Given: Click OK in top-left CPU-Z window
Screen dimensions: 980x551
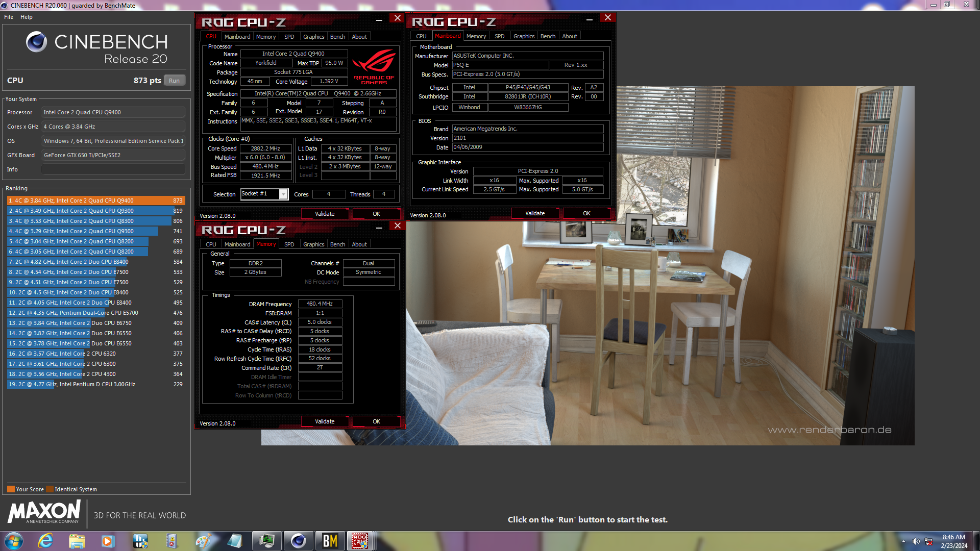Looking at the screenshot, I should tap(376, 214).
